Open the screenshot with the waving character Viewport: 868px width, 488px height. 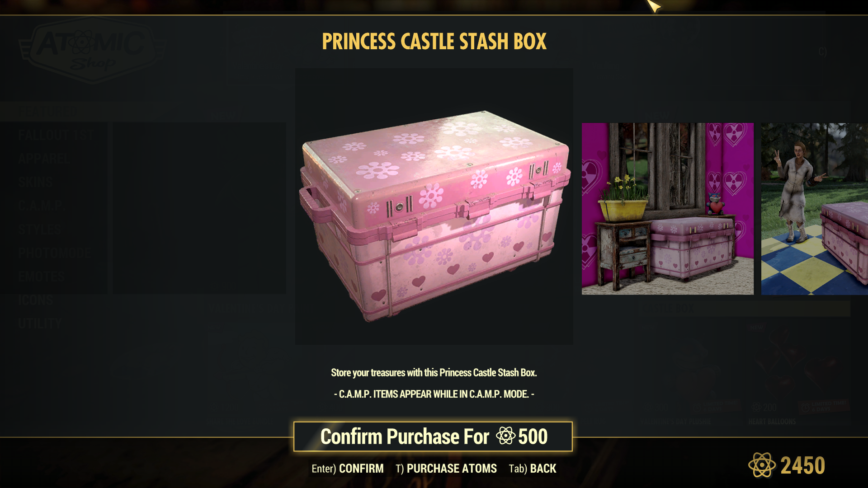tap(815, 209)
